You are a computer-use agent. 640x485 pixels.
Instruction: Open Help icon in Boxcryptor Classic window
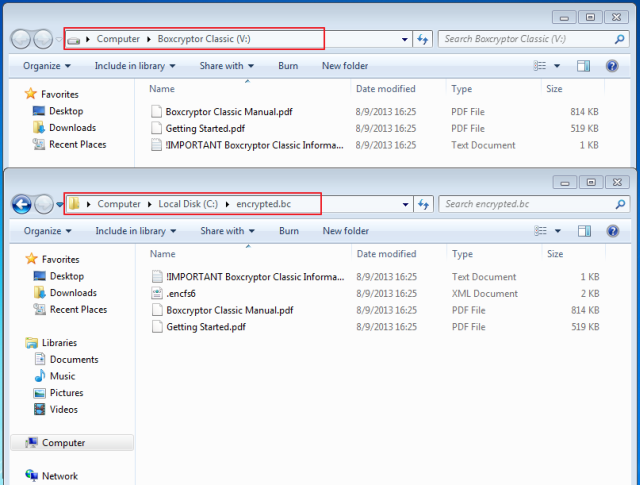coord(612,66)
